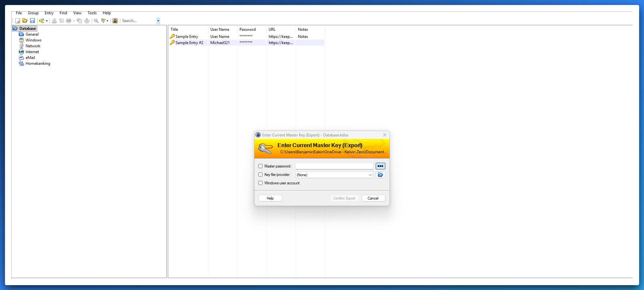
Task: Click the Open Database folder icon
Action: click(25, 21)
